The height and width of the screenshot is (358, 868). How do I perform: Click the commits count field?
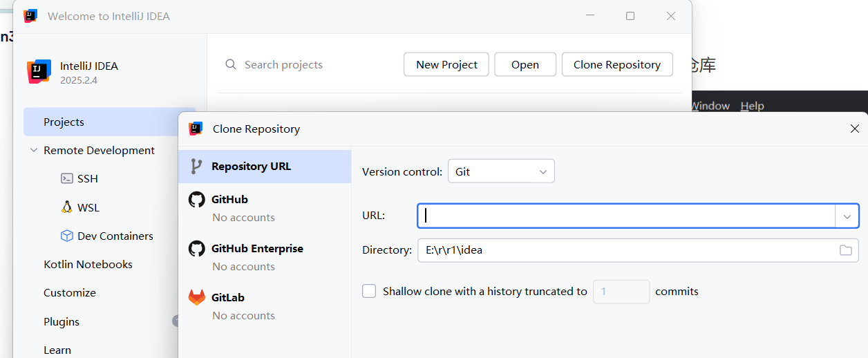621,292
